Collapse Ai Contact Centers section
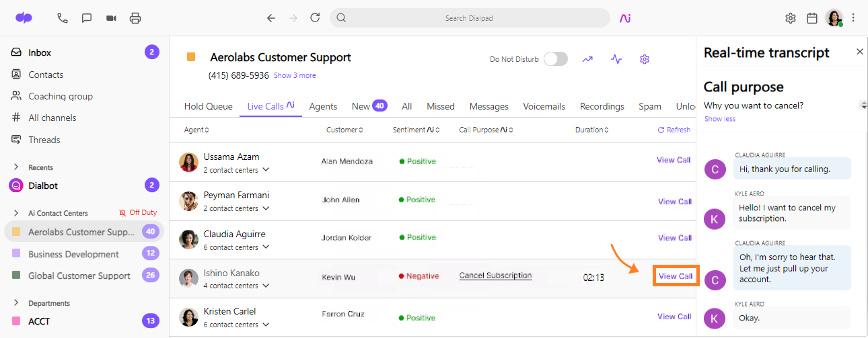 [x=16, y=213]
